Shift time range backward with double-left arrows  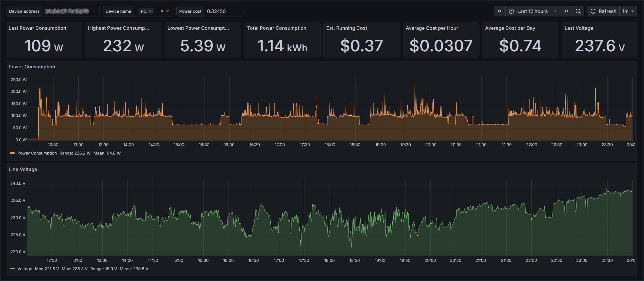(500, 11)
